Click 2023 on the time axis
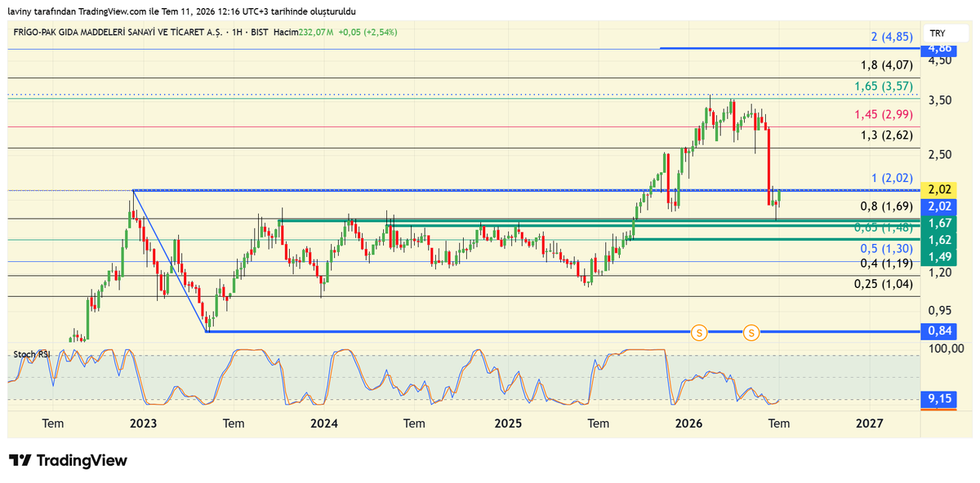Image resolution: width=980 pixels, height=483 pixels. (x=143, y=423)
